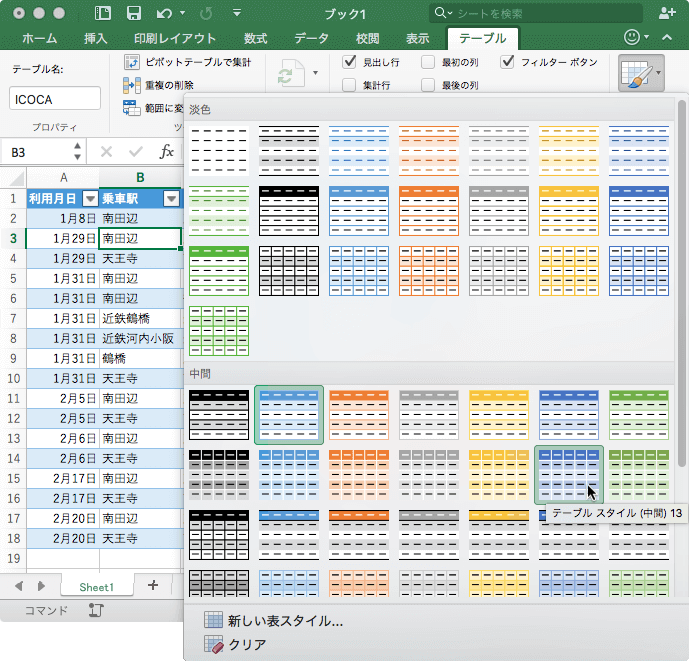
Task: Click the smiley feedback icon
Action: click(x=632, y=38)
